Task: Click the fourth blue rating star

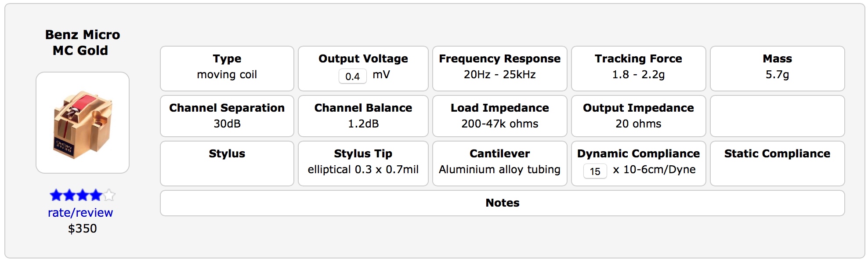Action: pos(96,195)
